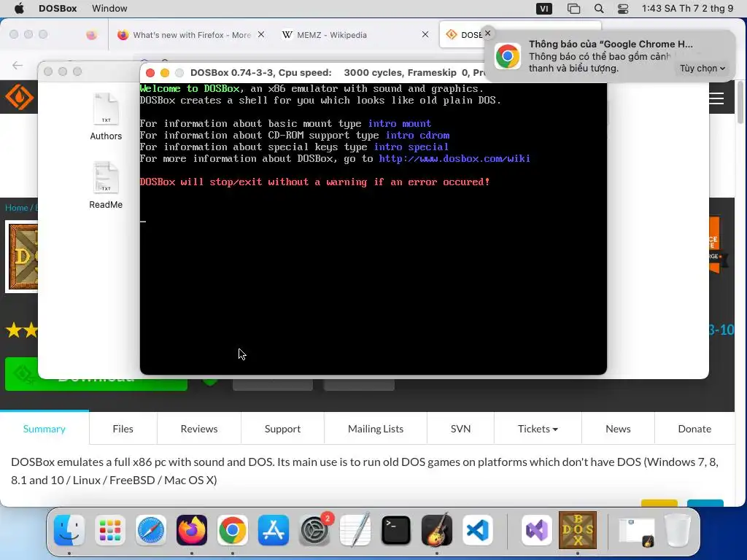The width and height of the screenshot is (747, 560).
Task: Open the Reviews tab
Action: click(199, 429)
